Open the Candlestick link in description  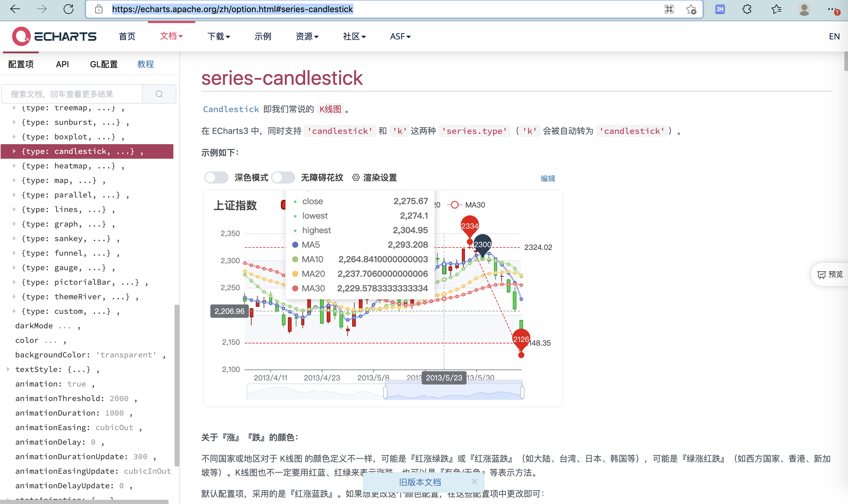tap(231, 109)
